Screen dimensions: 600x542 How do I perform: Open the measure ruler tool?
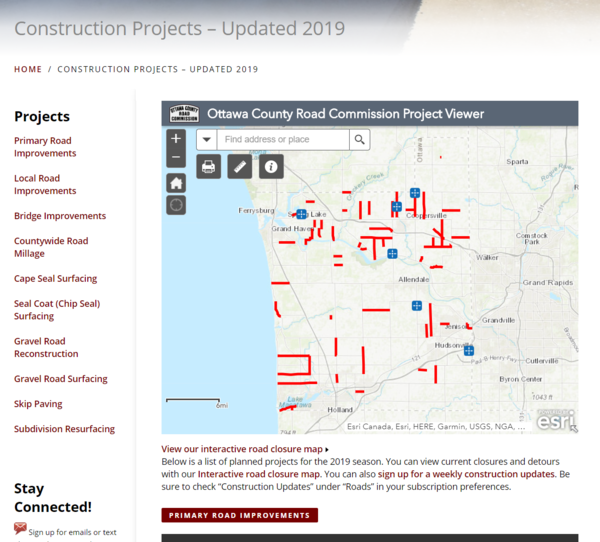pyautogui.click(x=240, y=167)
